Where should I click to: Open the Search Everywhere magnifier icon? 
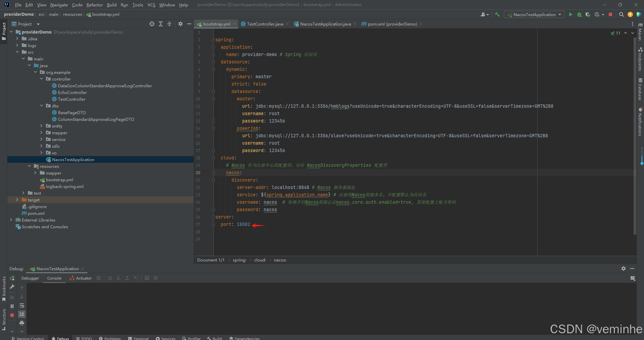point(621,14)
